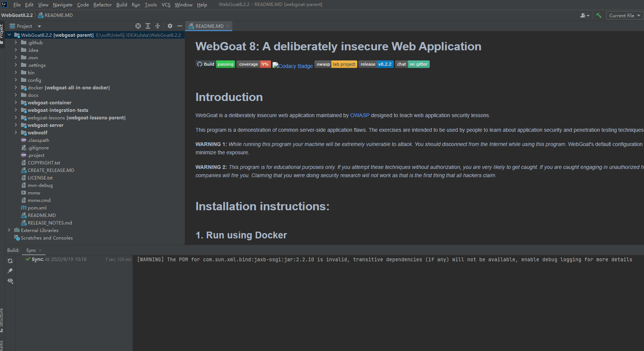644x351 pixels.
Task: Click the Installation instructions heading
Action: pyautogui.click(x=262, y=206)
